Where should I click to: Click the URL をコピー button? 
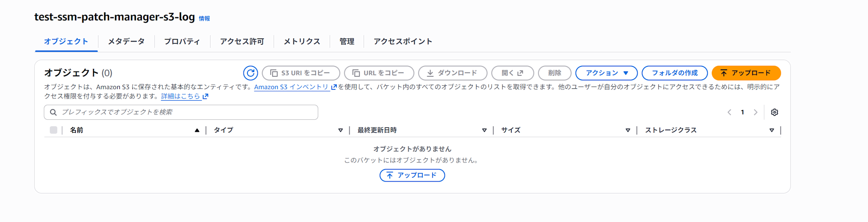click(379, 73)
